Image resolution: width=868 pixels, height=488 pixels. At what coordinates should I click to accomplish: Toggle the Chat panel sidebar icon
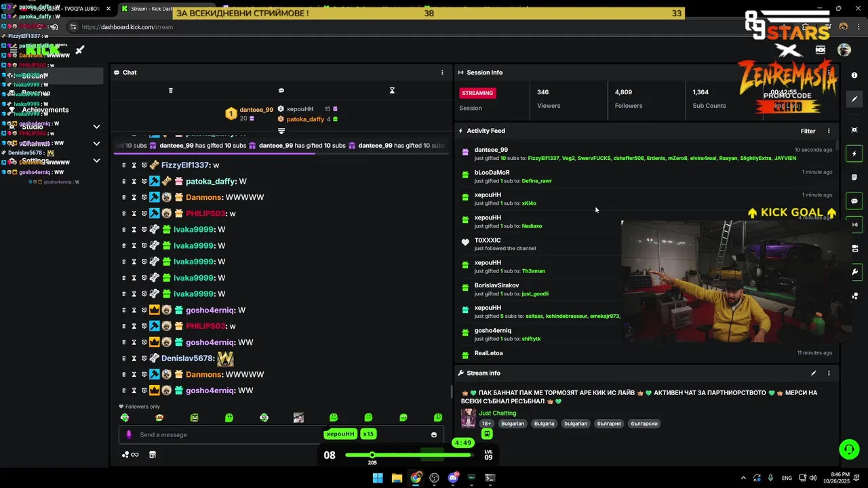854,201
